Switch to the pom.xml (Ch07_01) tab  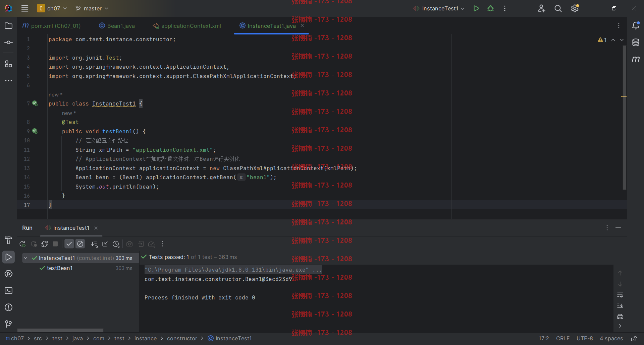pyautogui.click(x=51, y=26)
